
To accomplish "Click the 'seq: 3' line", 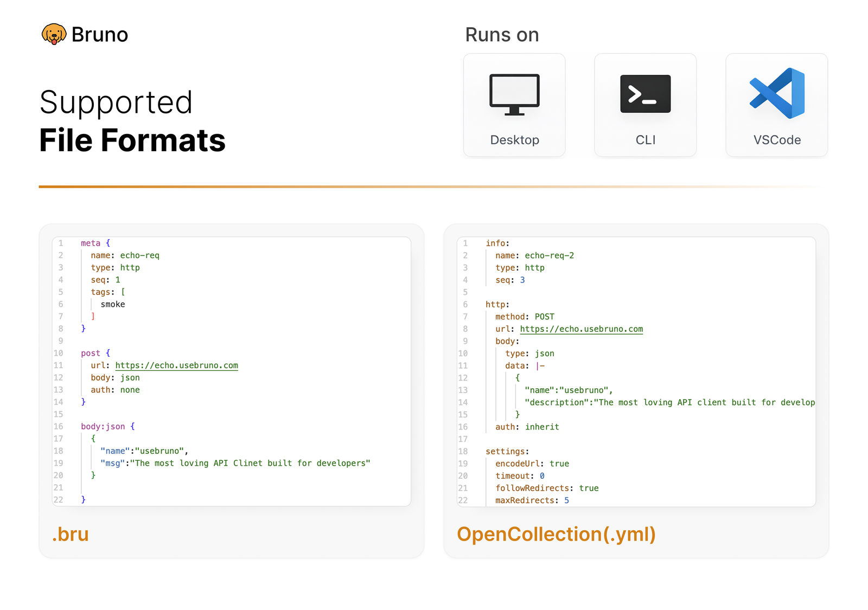I will pos(510,280).
